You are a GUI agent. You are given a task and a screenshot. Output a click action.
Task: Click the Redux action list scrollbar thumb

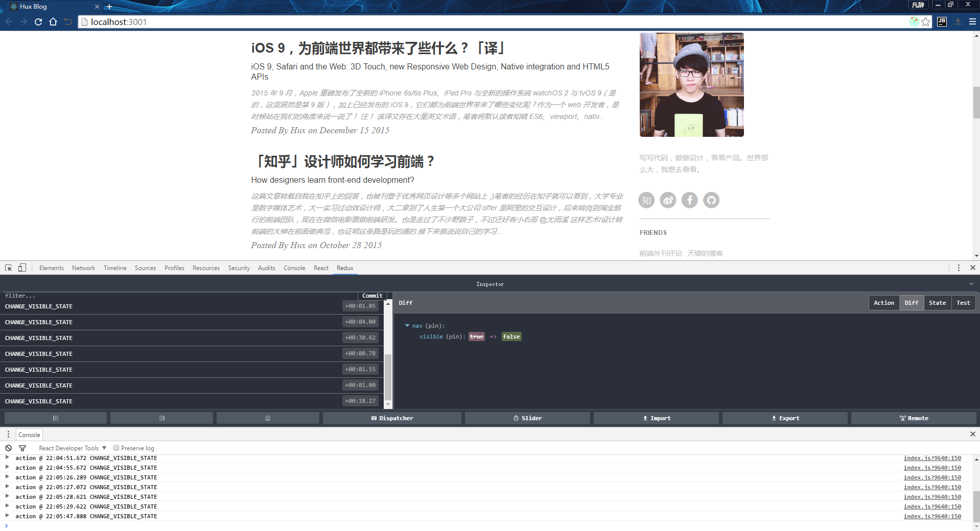coord(388,377)
